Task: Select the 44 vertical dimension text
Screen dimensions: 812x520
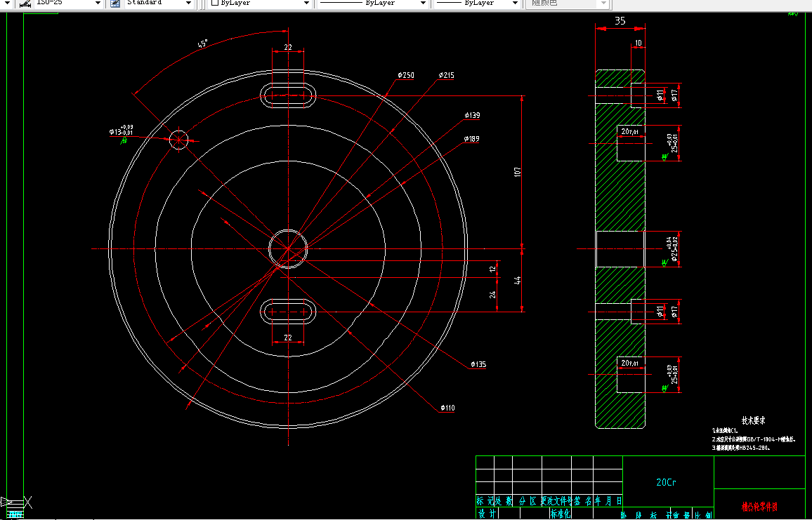Action: point(518,280)
